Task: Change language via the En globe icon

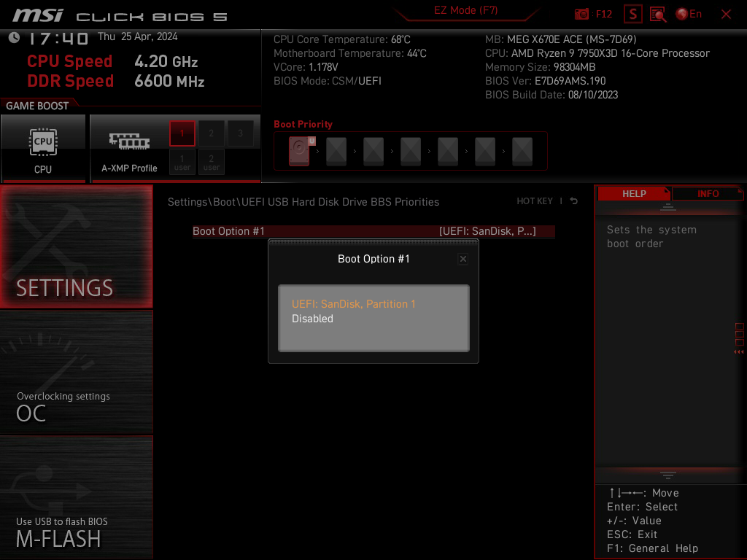Action: 689,14
